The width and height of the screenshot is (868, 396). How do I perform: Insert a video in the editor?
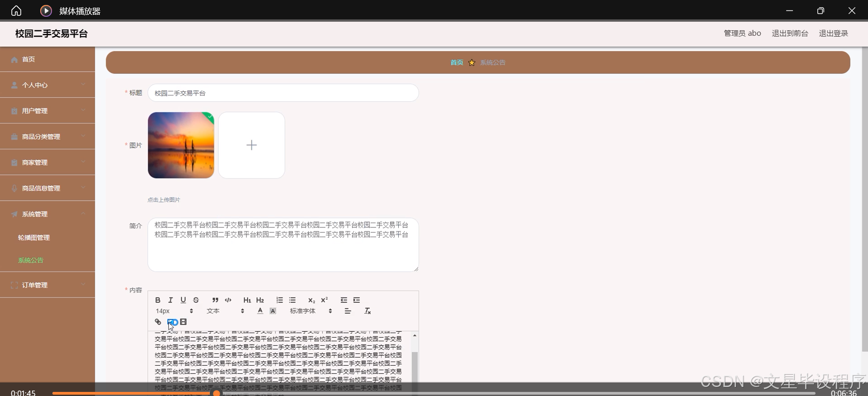click(x=183, y=322)
